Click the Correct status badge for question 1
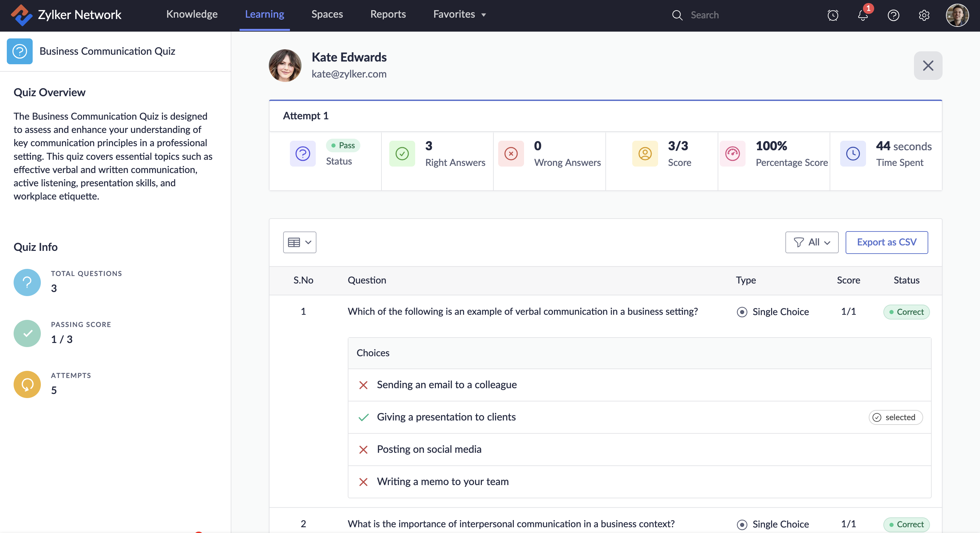Viewport: 980px width, 533px height. point(906,312)
